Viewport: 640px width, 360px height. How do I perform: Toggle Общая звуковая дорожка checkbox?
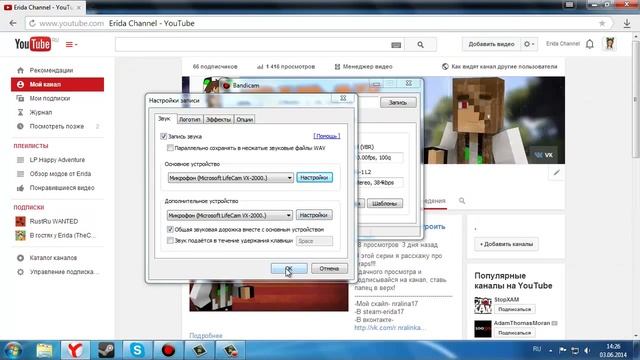[x=170, y=229]
